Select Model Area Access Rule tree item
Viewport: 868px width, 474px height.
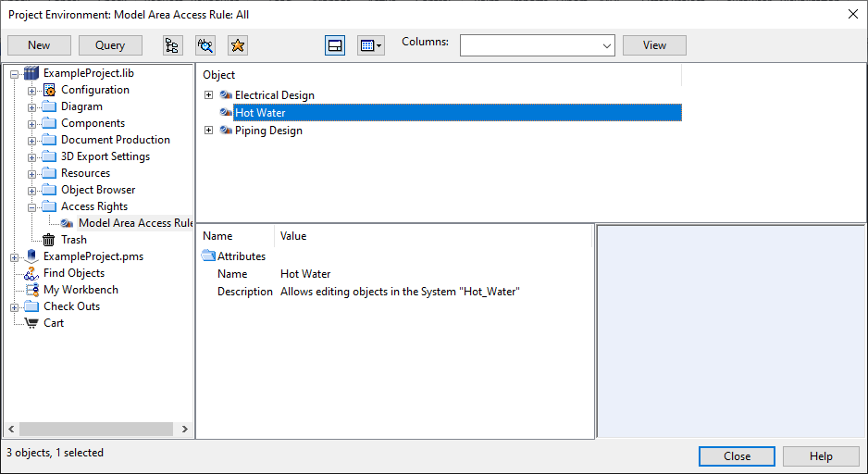tap(134, 223)
